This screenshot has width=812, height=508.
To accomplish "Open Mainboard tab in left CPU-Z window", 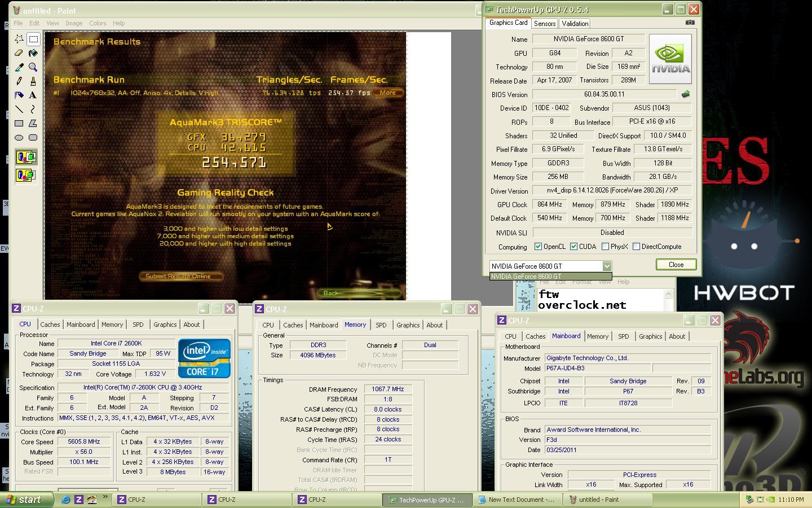I will [81, 325].
